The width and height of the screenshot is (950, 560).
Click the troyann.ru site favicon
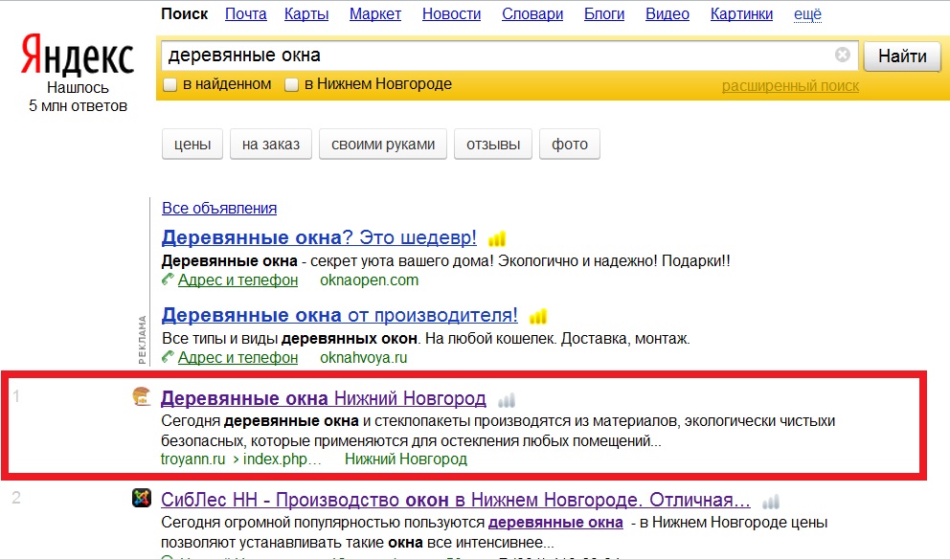(x=141, y=396)
